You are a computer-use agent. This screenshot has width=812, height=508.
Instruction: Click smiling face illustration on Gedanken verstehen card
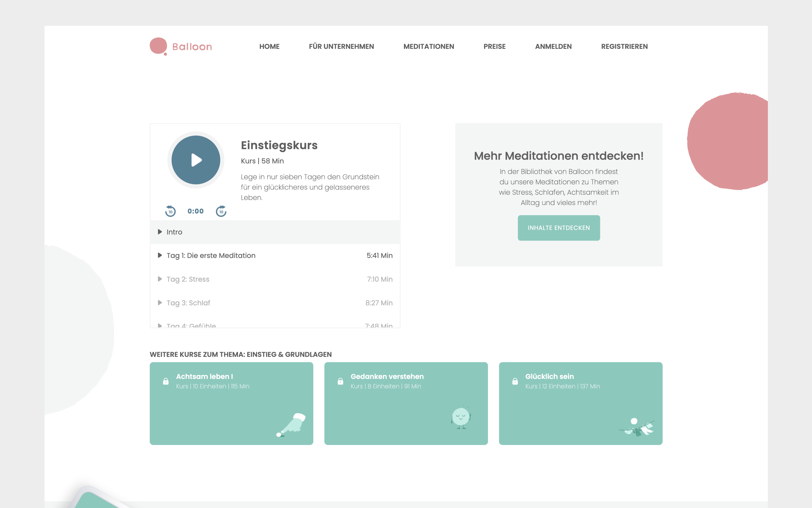[x=461, y=417]
